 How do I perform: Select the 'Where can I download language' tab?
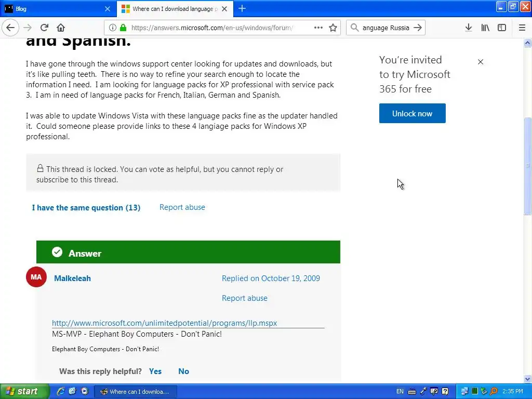tap(175, 9)
